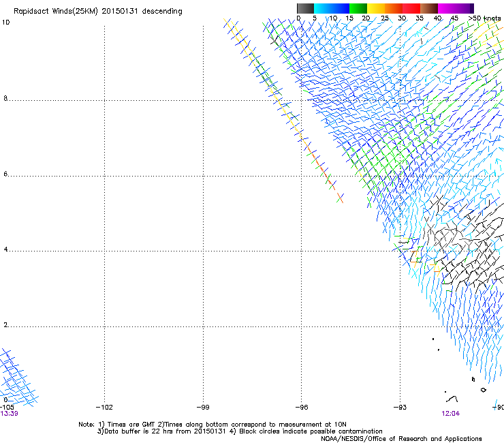504x443 pixels.
Task: Click the longitude label -102
Action: 104,408
